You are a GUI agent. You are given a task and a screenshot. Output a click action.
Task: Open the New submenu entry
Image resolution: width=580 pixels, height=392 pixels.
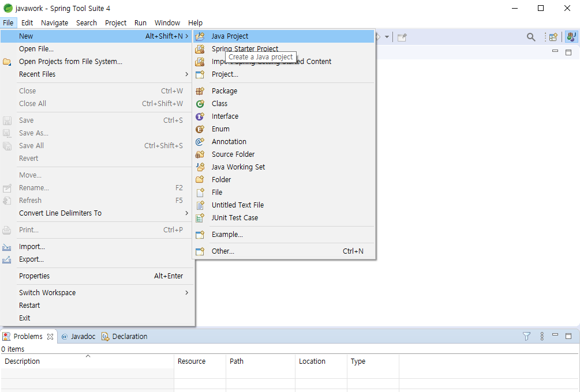96,36
